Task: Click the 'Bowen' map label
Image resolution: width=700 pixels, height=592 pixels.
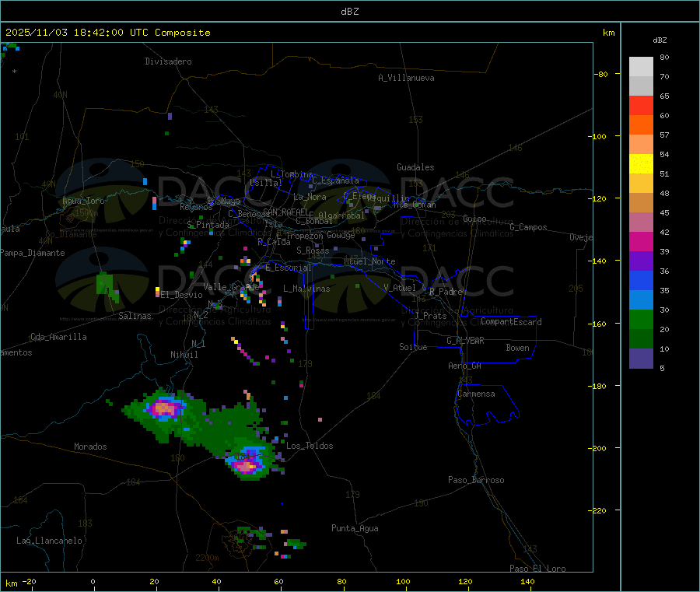Action: [x=518, y=347]
